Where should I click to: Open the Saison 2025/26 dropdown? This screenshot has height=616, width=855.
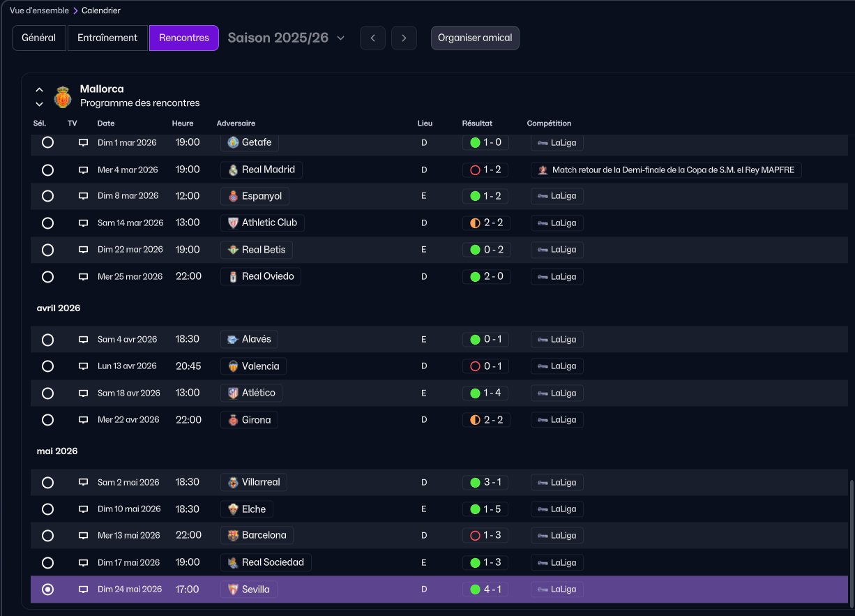286,38
